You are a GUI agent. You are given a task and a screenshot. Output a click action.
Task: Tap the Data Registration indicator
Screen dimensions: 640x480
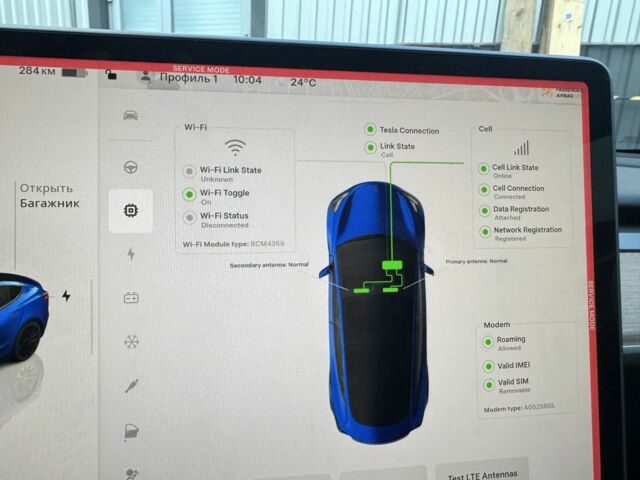(x=484, y=211)
